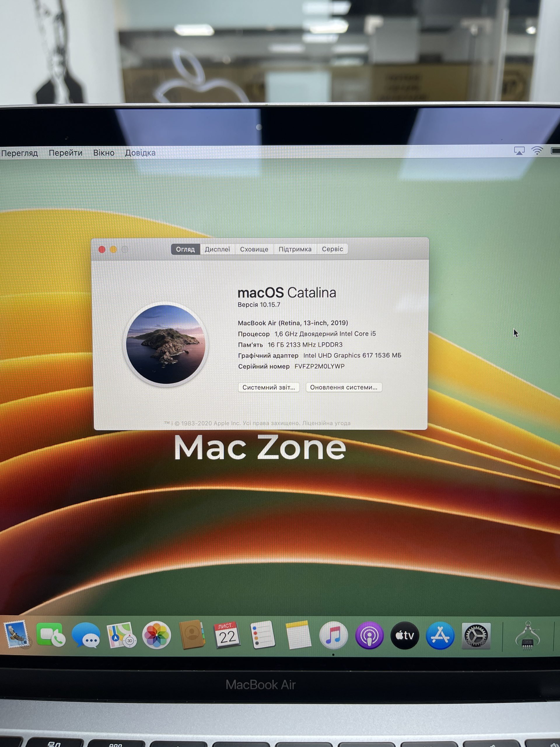
Task: Open the Перегляд menu
Action: pos(20,153)
